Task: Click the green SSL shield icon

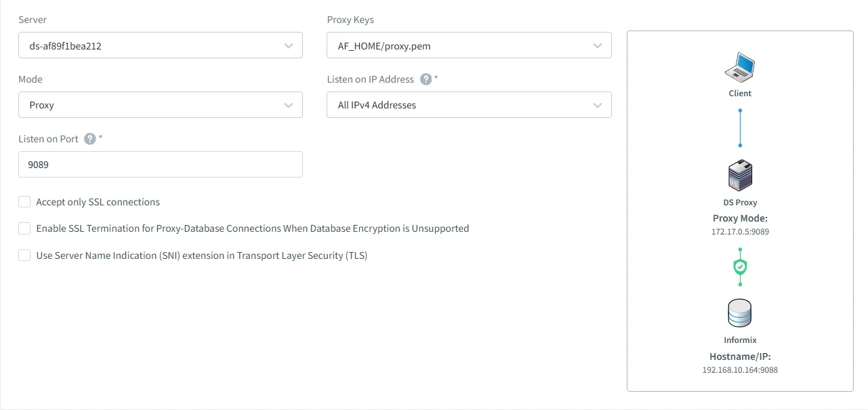Action: point(739,267)
